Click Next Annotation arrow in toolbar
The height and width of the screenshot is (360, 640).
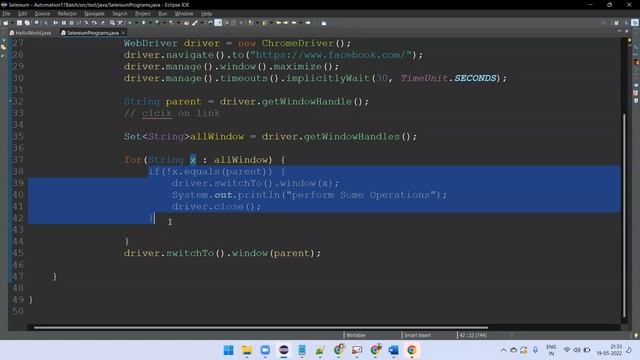[x=251, y=23]
